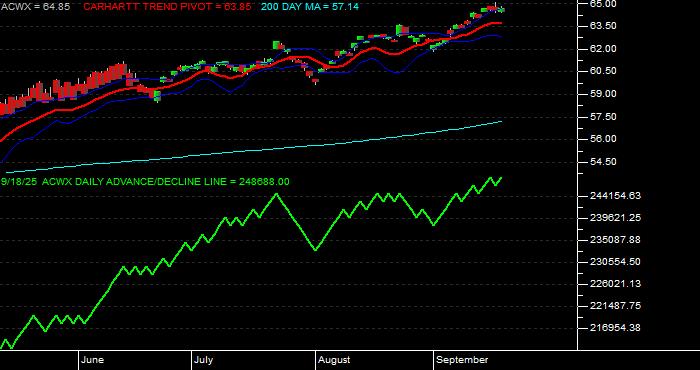Click the September month marker on time axis
Image resolution: width=700 pixels, height=370 pixels.
click(462, 360)
